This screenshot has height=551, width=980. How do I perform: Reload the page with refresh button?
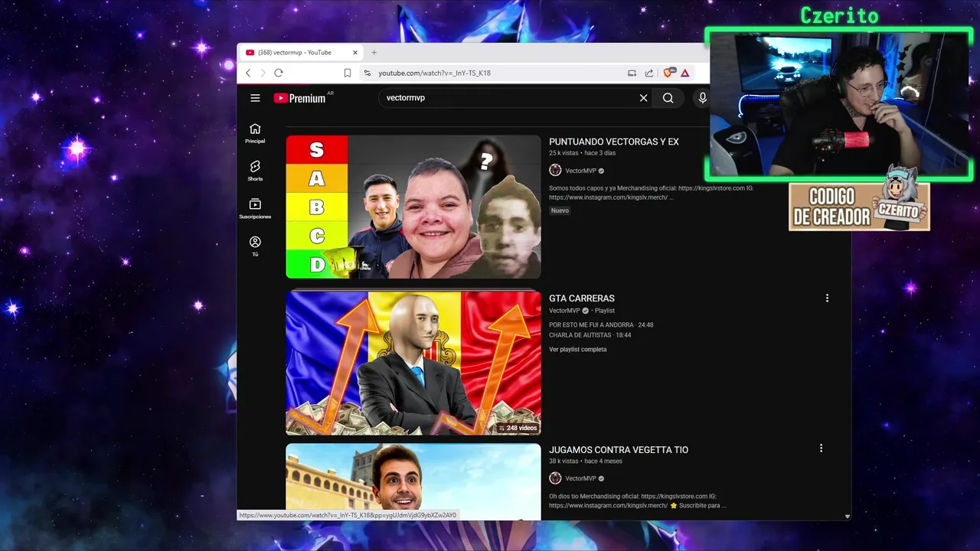[x=278, y=73]
